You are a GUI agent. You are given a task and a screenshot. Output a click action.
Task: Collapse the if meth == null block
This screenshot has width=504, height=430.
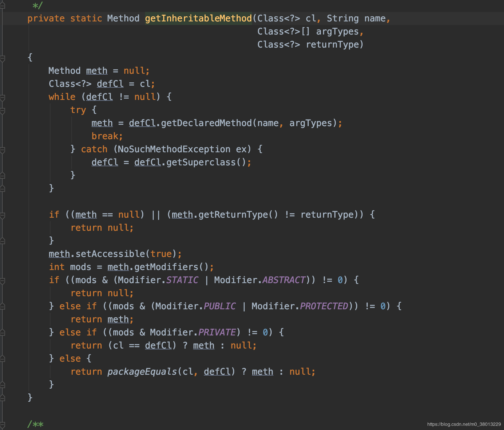click(x=2, y=215)
